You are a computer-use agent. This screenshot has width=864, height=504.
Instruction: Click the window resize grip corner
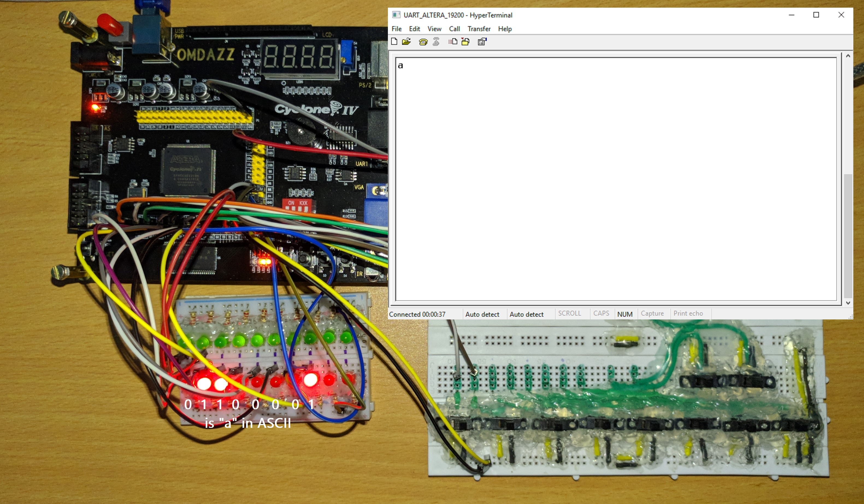point(850,317)
